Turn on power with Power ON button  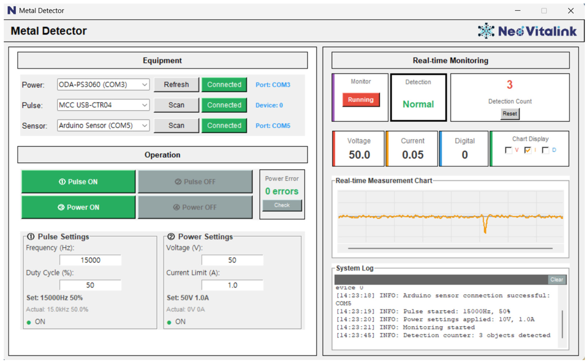[x=78, y=207]
